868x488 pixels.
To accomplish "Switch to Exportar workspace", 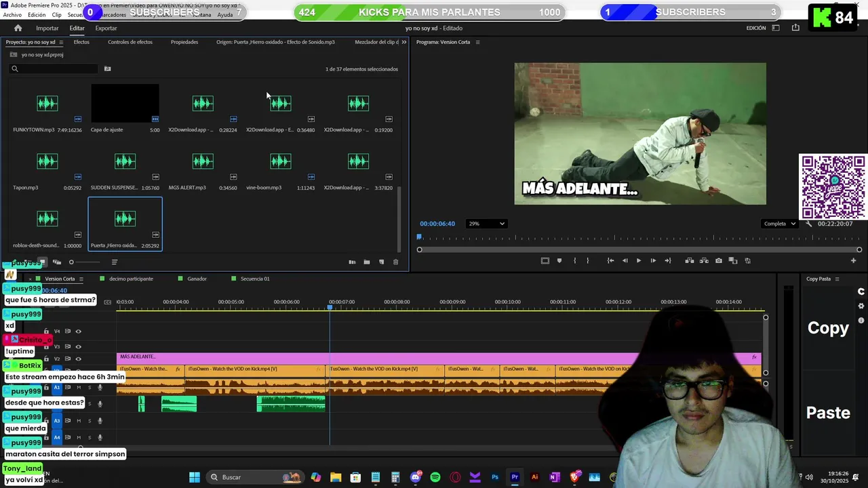I will click(106, 28).
